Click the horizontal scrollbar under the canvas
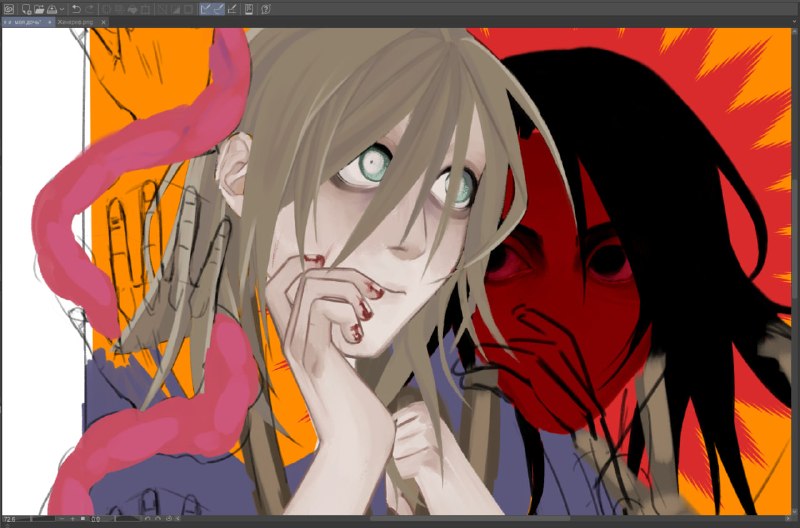The width and height of the screenshot is (800, 528). (469, 519)
